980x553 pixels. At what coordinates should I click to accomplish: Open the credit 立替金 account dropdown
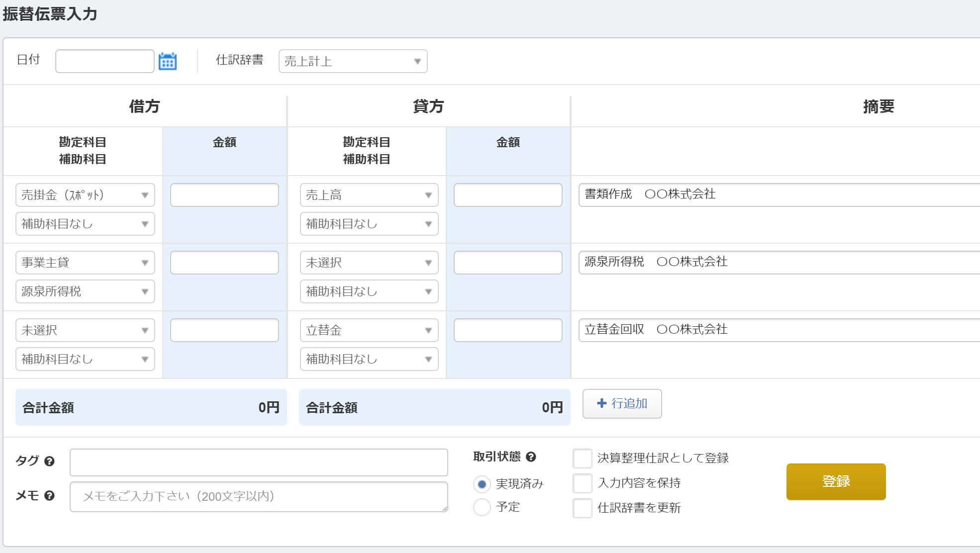pyautogui.click(x=369, y=330)
